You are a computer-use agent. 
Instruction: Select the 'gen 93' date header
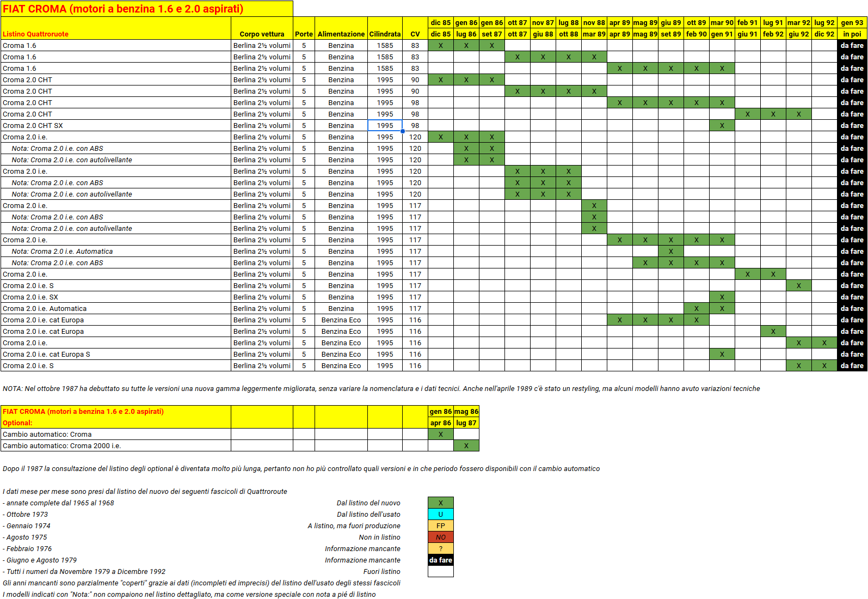pos(852,22)
